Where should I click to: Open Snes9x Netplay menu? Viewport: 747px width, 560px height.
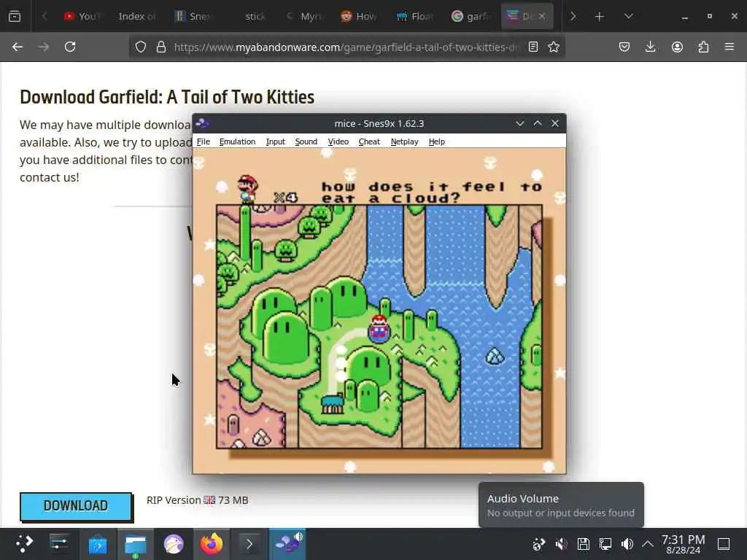(x=404, y=141)
